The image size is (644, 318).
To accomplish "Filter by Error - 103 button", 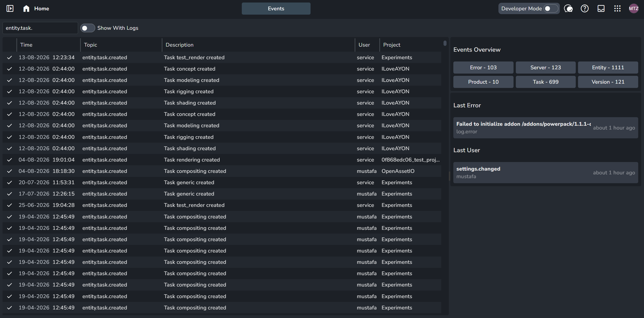I will point(483,68).
